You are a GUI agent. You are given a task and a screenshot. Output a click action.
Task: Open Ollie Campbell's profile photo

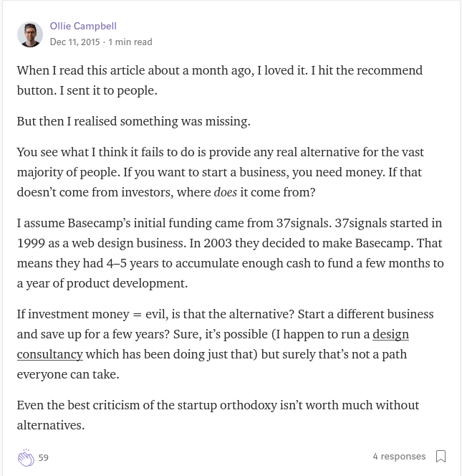pyautogui.click(x=30, y=34)
